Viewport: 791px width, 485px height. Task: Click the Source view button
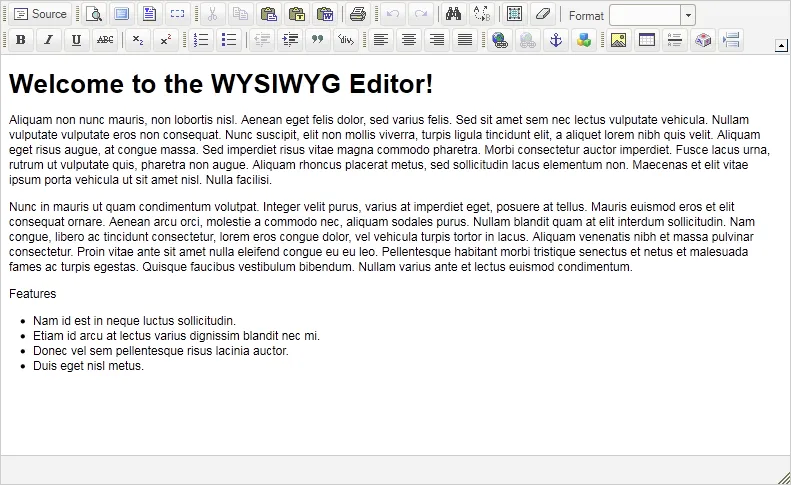pyautogui.click(x=40, y=14)
